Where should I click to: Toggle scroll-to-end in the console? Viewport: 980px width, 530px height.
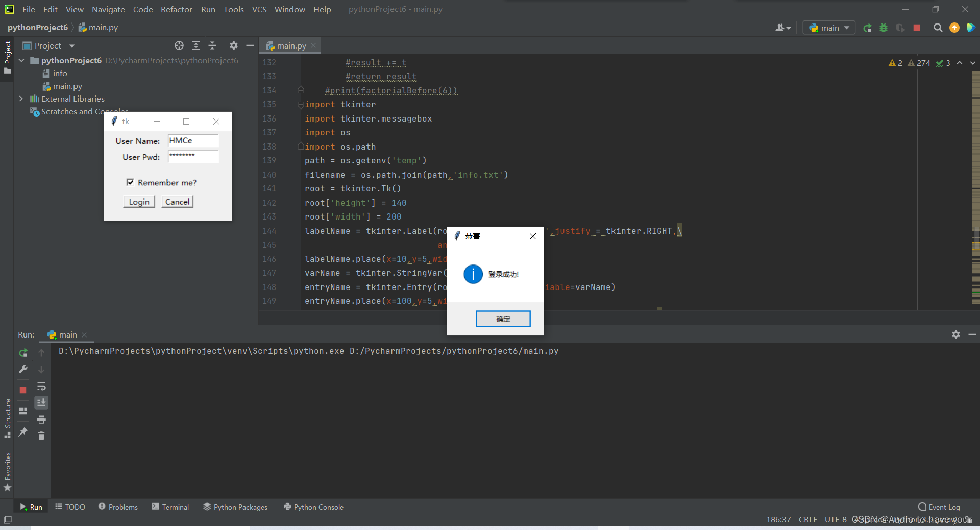tap(41, 403)
